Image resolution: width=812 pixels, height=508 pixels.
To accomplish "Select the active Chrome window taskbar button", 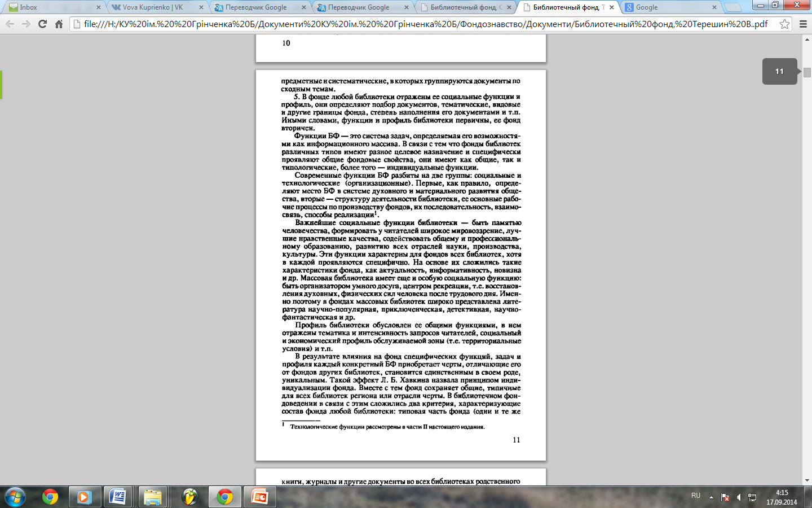I will tap(225, 497).
